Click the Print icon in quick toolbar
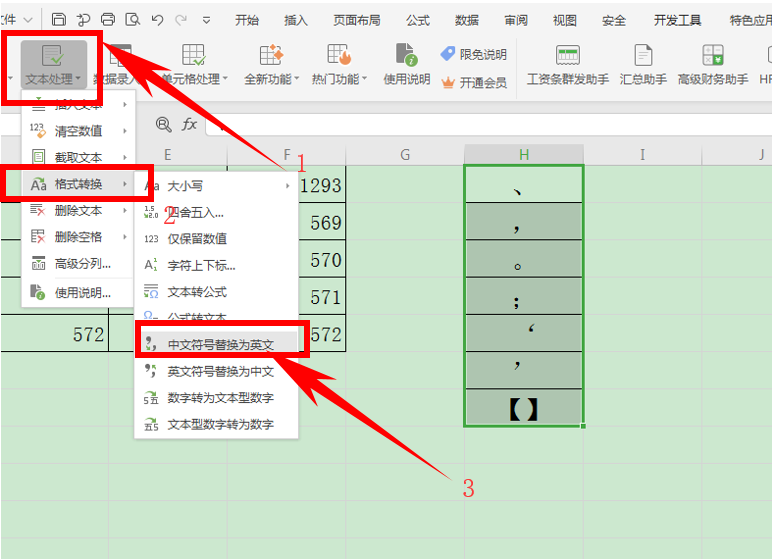 tap(108, 19)
